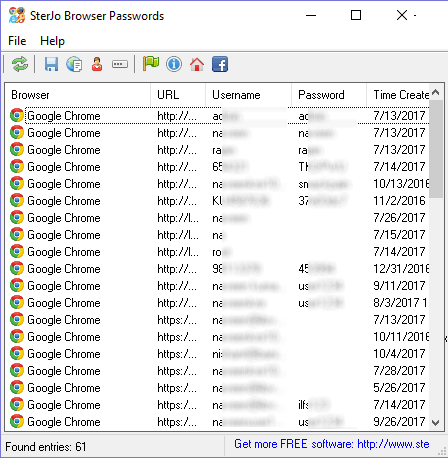448x458 pixels.
Task: Click the Chrome icon in the 10/4/2017 row
Action: (17, 353)
